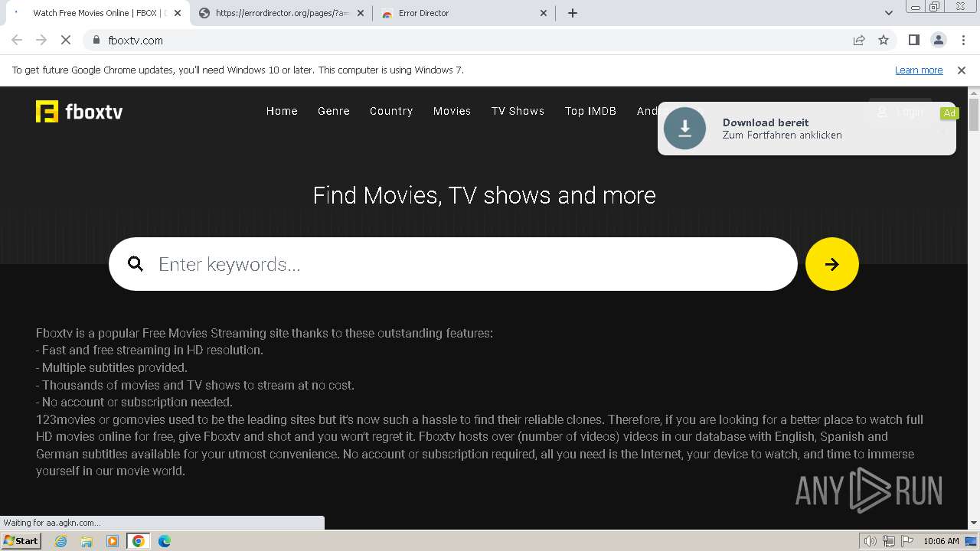Go back to the previous page

pos(17,41)
